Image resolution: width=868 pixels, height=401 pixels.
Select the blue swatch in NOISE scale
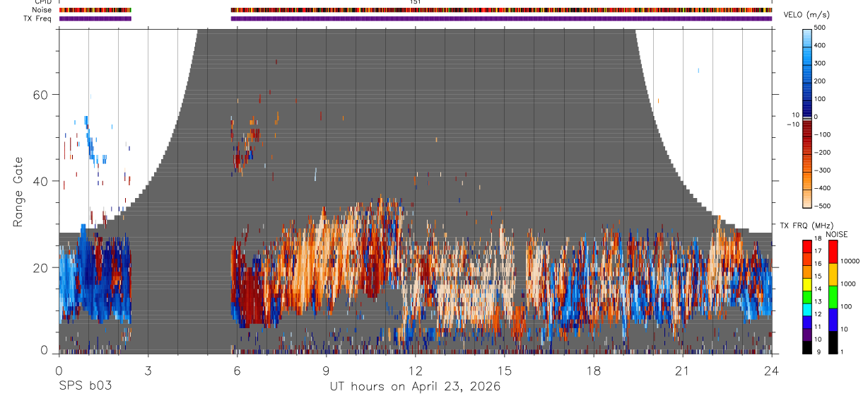(832, 320)
